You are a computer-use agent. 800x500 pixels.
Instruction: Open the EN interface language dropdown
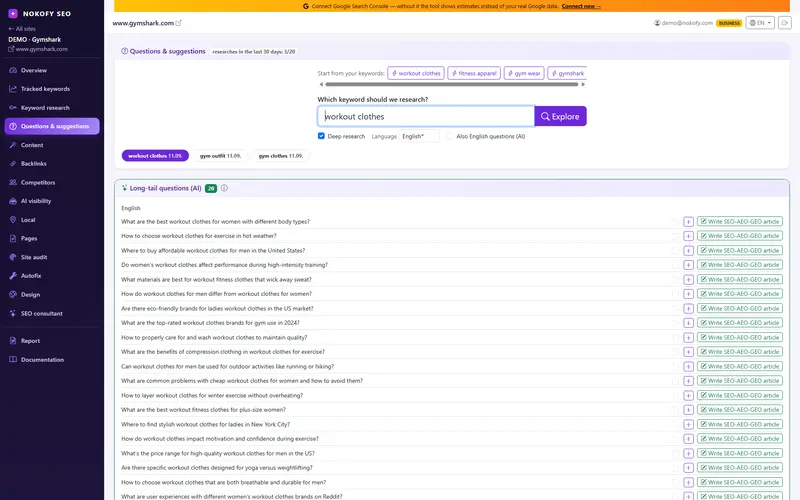(760, 23)
